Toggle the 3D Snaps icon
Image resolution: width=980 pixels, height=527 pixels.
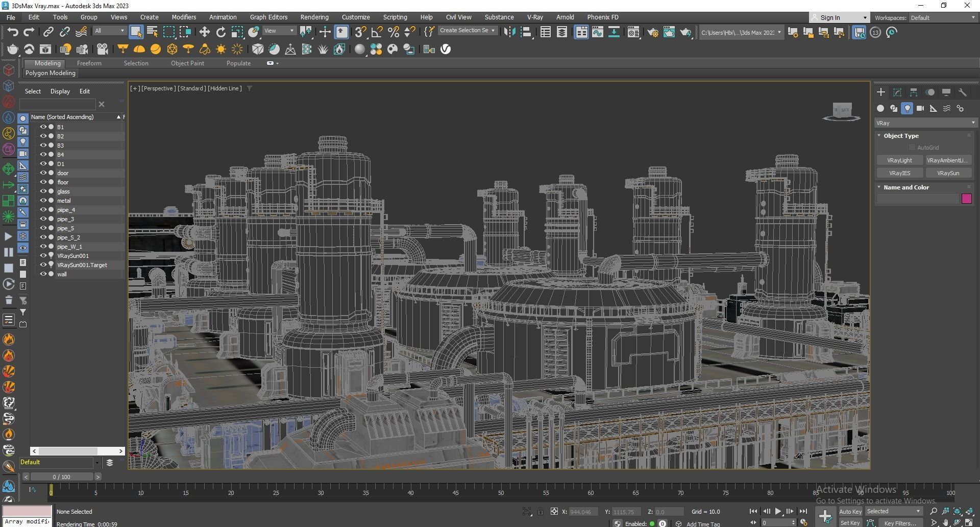(360, 32)
